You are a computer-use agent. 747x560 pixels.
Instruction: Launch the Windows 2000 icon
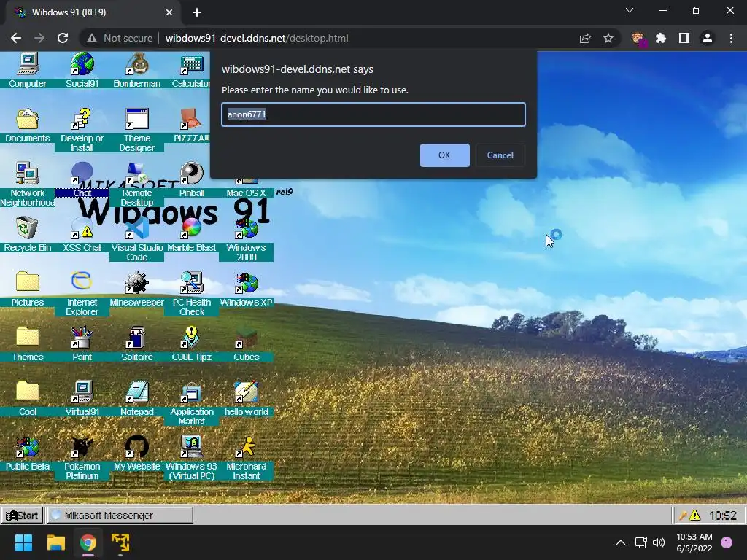(x=247, y=228)
